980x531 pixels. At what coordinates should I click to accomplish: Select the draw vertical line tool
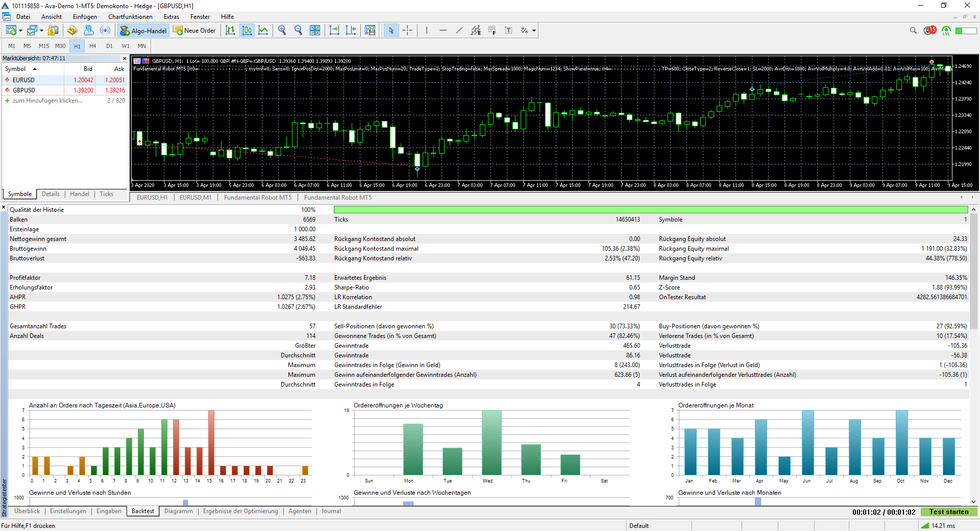pyautogui.click(x=427, y=31)
